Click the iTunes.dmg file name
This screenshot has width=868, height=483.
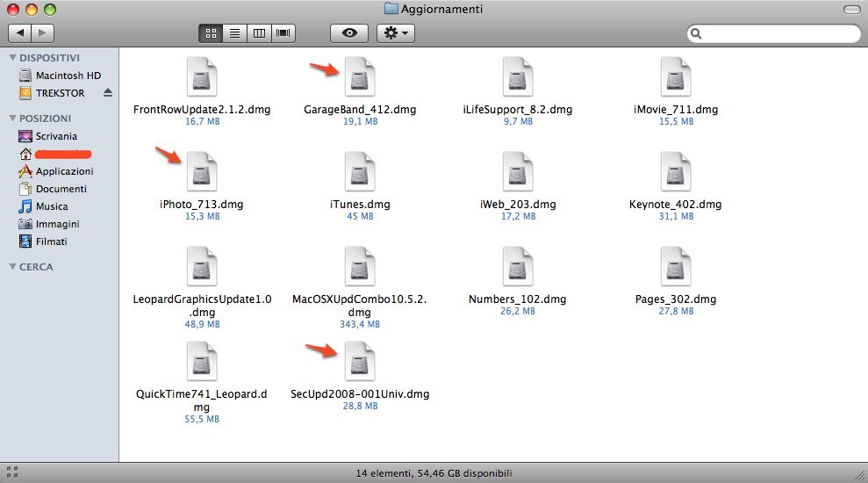click(360, 205)
